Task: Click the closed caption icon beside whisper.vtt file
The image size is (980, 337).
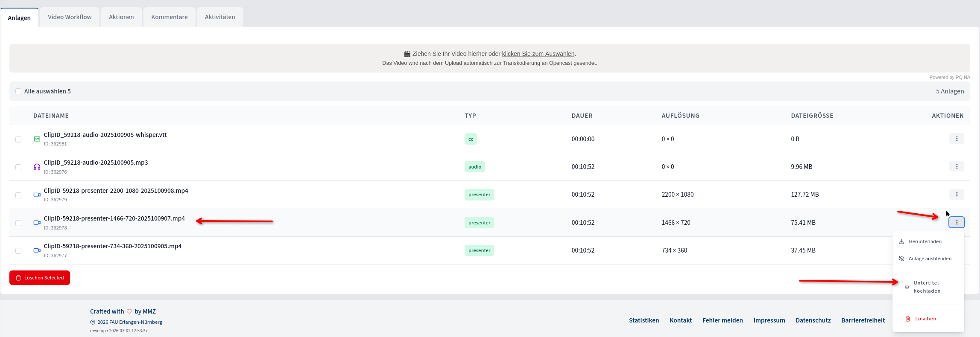Action: [37, 139]
